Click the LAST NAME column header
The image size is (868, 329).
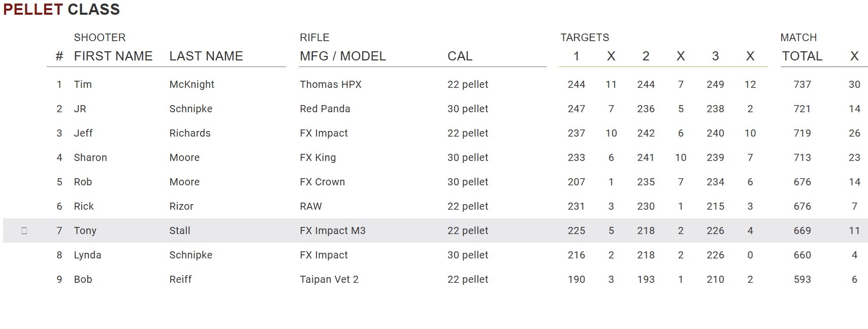click(206, 56)
